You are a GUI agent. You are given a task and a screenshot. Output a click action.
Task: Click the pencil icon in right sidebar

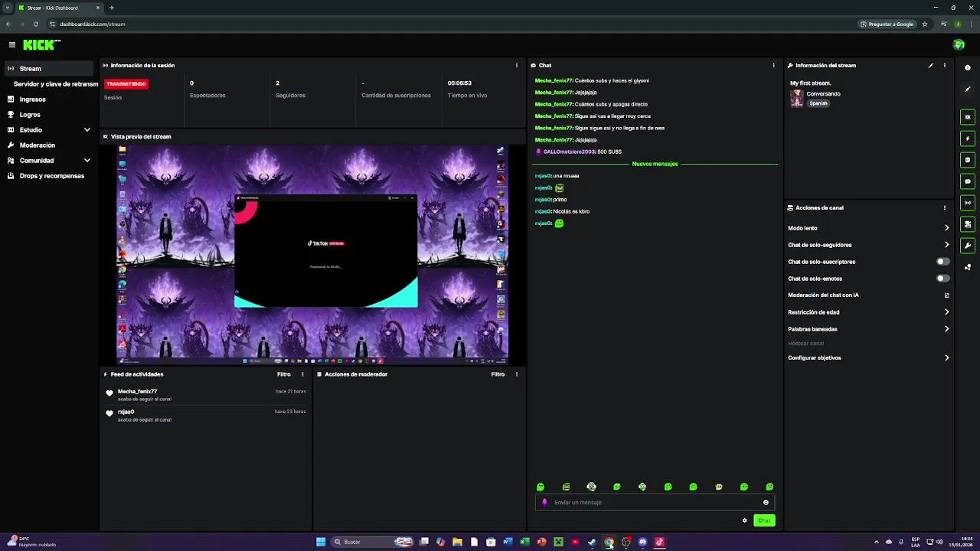(x=968, y=90)
